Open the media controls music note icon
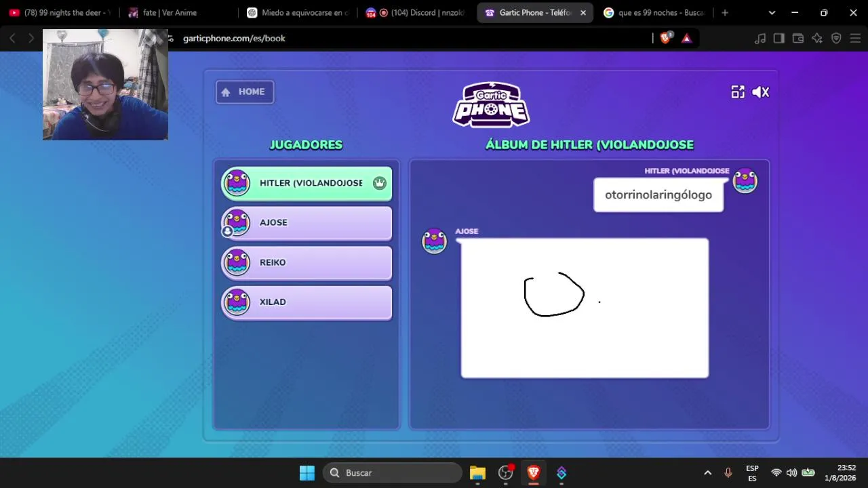868x488 pixels. pyautogui.click(x=760, y=39)
